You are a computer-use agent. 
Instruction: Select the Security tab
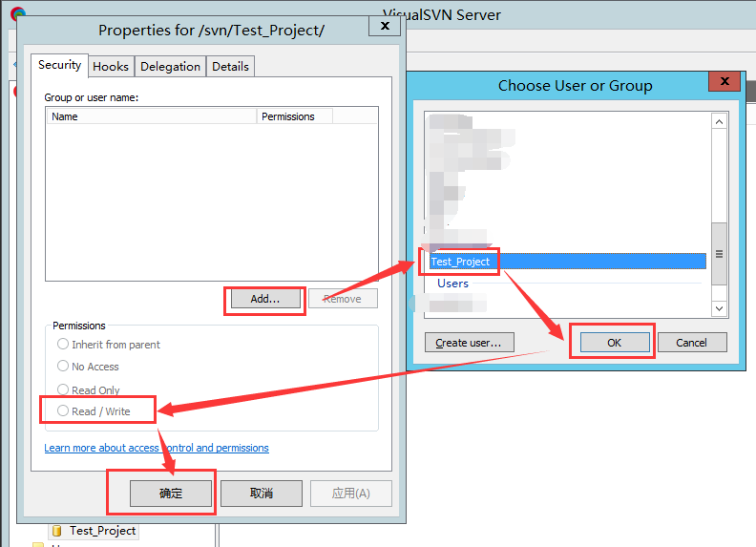click(59, 65)
